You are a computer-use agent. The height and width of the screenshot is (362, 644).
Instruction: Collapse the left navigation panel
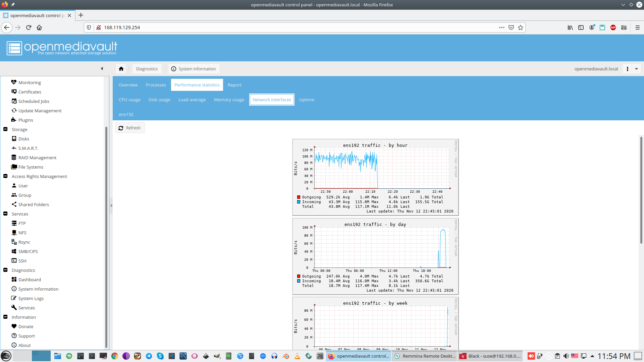[102, 69]
